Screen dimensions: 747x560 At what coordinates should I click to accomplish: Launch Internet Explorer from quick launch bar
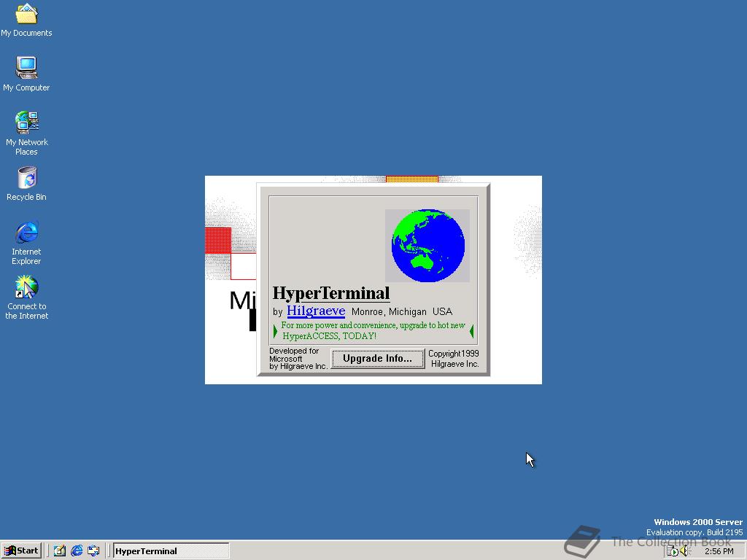[76, 551]
